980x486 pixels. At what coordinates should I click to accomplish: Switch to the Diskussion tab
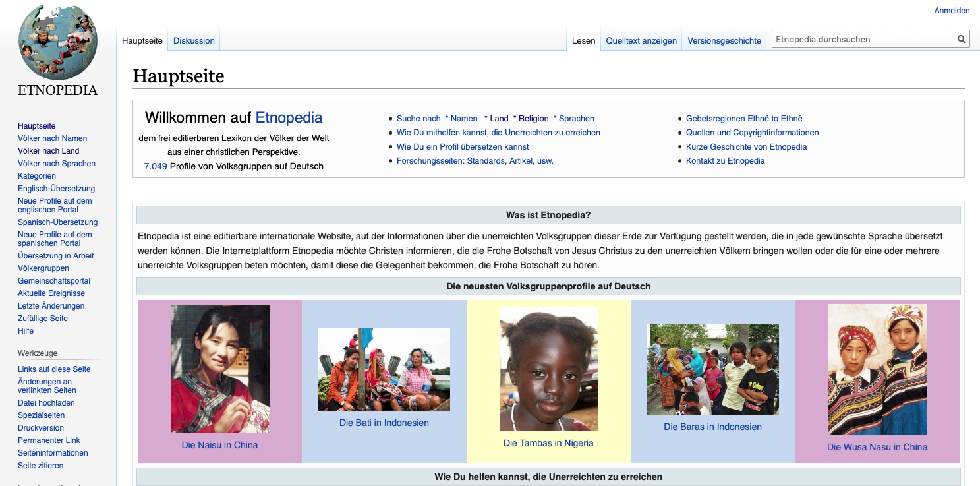pyautogui.click(x=194, y=41)
